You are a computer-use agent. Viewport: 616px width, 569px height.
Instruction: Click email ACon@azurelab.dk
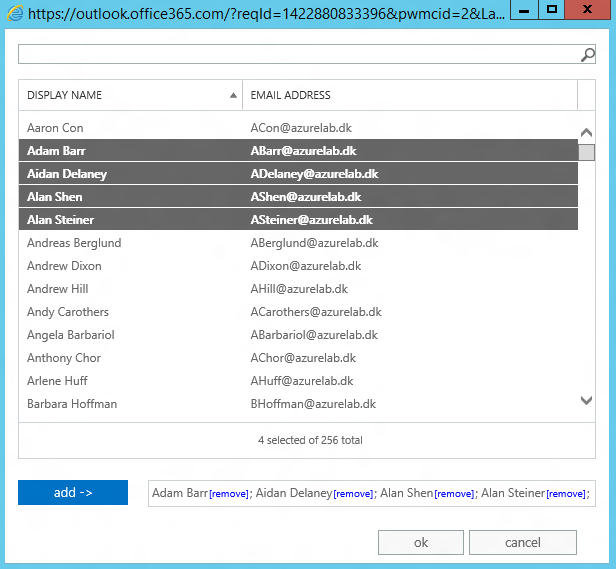point(301,128)
